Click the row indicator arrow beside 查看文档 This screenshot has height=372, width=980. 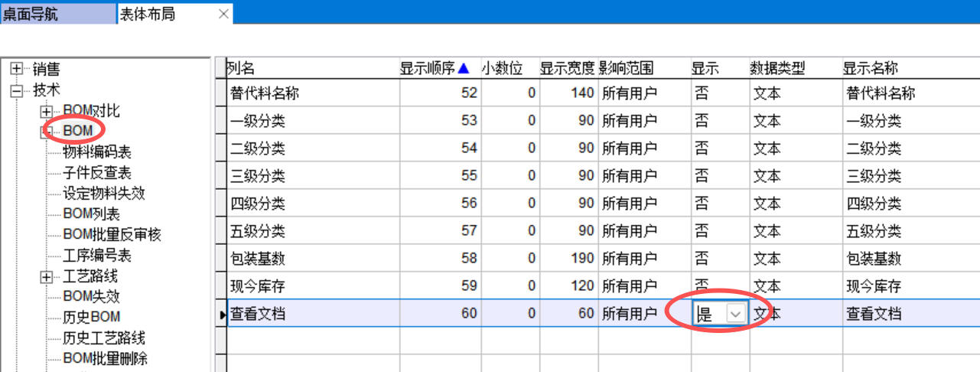point(223,314)
